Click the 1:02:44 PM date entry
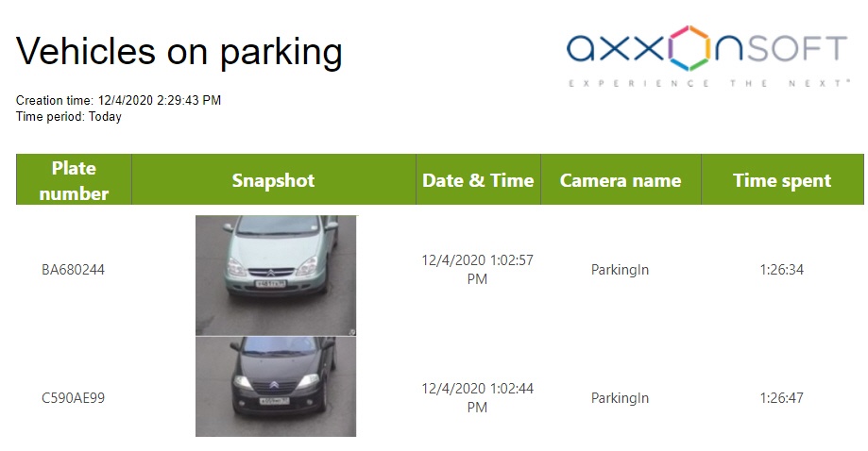Image resolution: width=868 pixels, height=451 pixels. [478, 398]
